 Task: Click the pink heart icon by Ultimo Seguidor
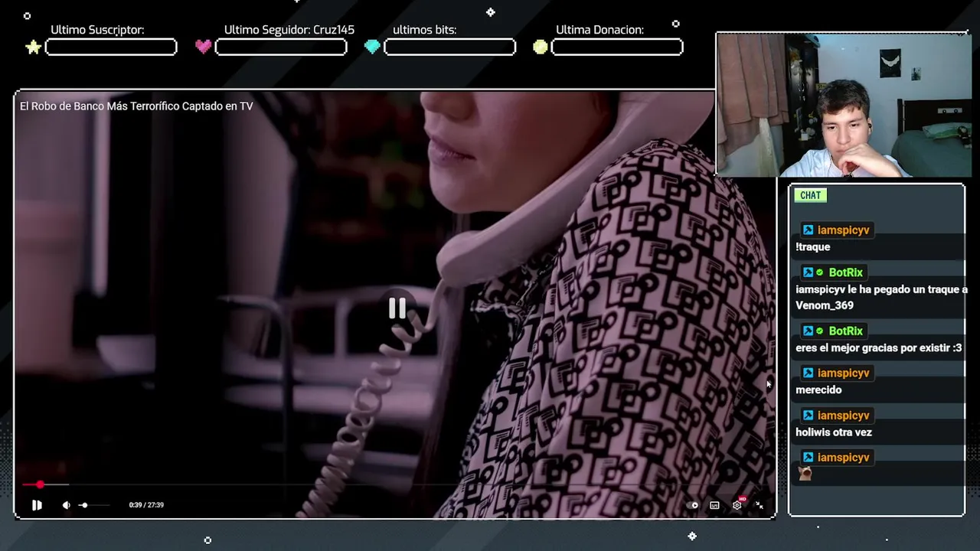pos(203,47)
